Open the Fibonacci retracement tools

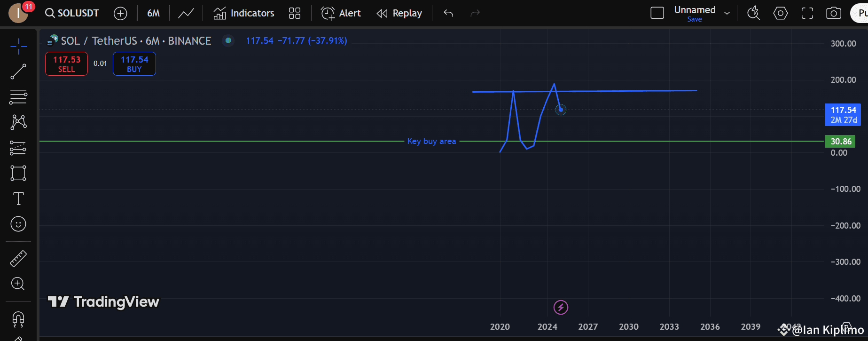[x=18, y=97]
